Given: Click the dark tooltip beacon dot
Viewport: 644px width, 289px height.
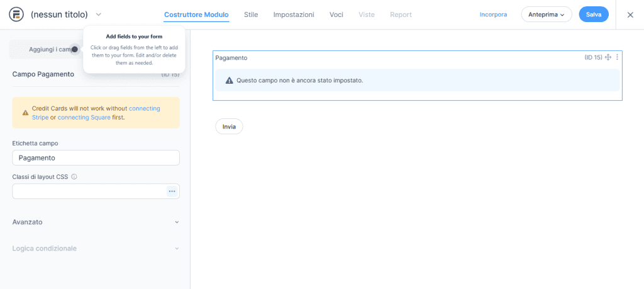Looking at the screenshot, I should pos(75,49).
